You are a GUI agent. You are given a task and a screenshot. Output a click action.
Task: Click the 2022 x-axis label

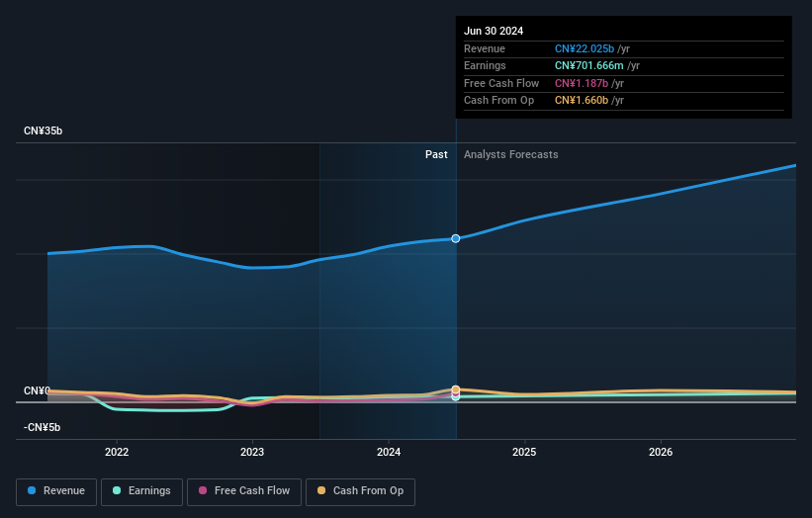[x=117, y=453]
